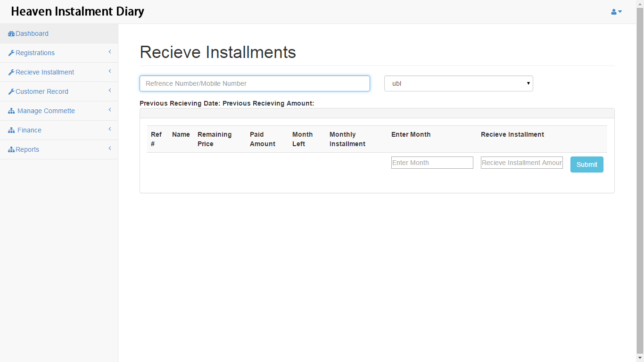Click the wrench icon beside Registrations
The image size is (644, 362).
(x=11, y=53)
